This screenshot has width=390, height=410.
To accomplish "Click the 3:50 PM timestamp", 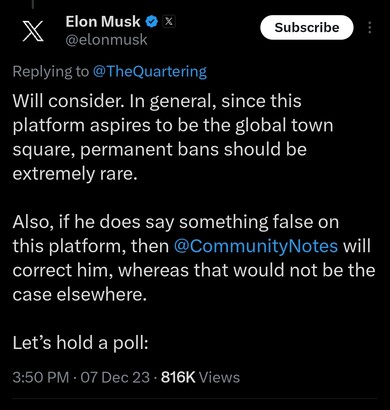I will click(x=41, y=377).
